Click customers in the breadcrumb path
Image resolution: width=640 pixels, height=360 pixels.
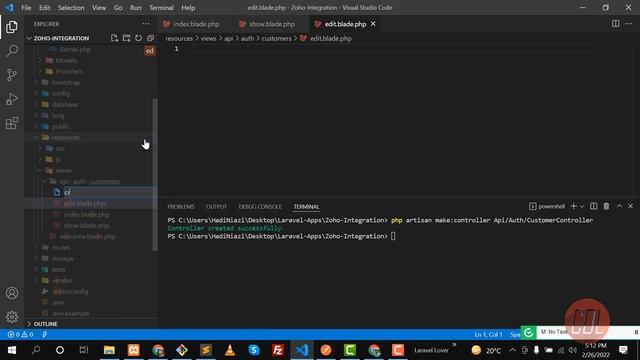tap(276, 38)
